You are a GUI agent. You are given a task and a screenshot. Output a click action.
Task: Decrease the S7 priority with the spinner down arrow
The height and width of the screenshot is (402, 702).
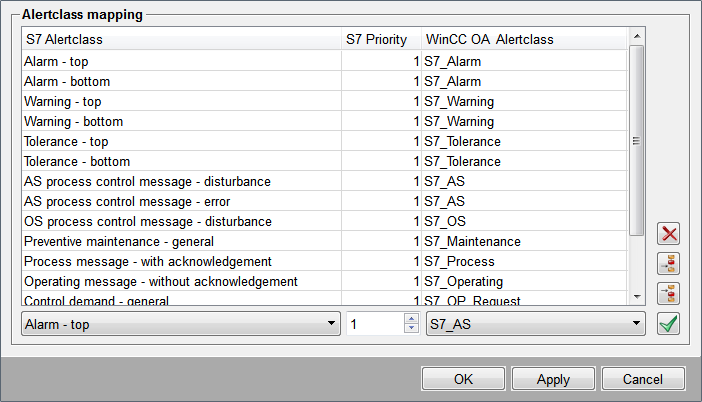(x=411, y=329)
